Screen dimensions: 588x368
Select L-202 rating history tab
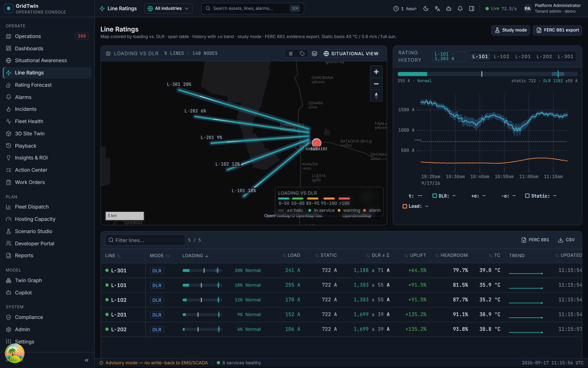coord(544,56)
